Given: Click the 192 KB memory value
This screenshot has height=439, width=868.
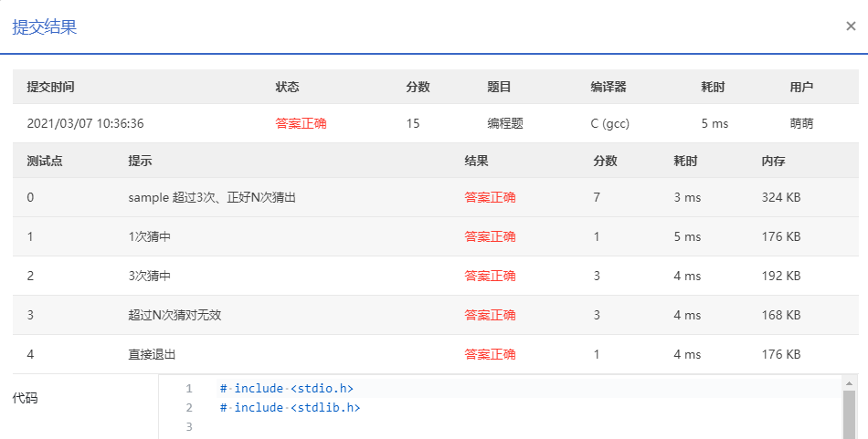Looking at the screenshot, I should point(781,276).
